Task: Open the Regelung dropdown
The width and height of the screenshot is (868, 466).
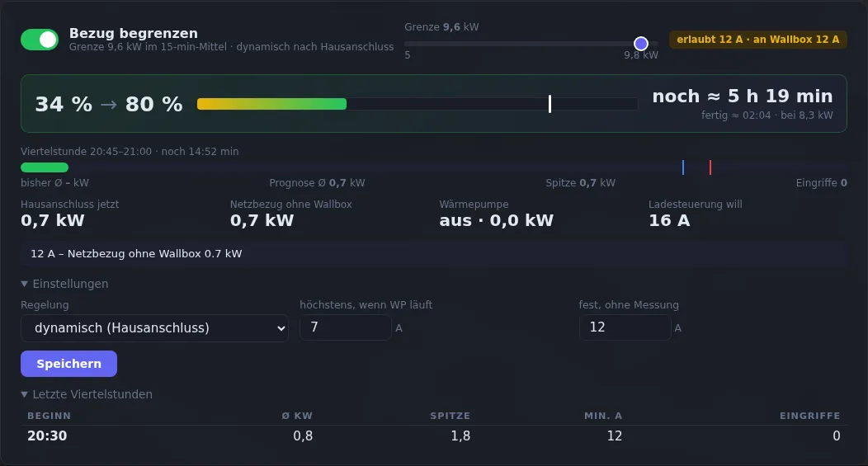Action: point(154,328)
